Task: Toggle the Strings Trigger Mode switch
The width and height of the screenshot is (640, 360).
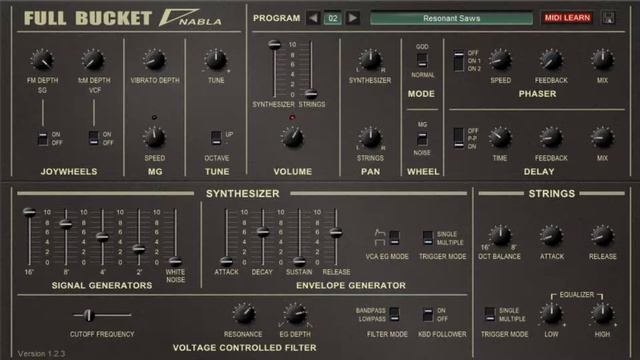Action: pyautogui.click(x=490, y=314)
